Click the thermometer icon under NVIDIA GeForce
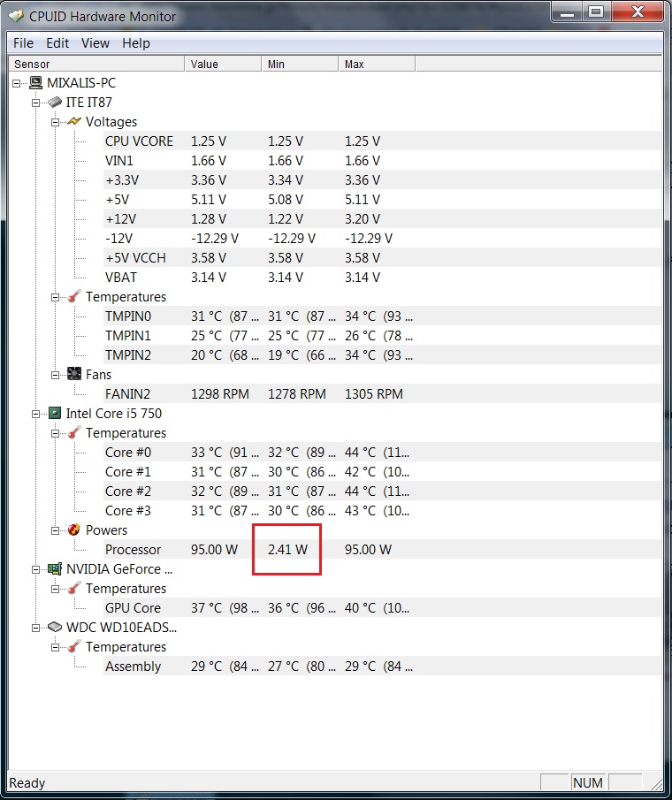Viewport: 672px width, 800px height. click(x=74, y=588)
